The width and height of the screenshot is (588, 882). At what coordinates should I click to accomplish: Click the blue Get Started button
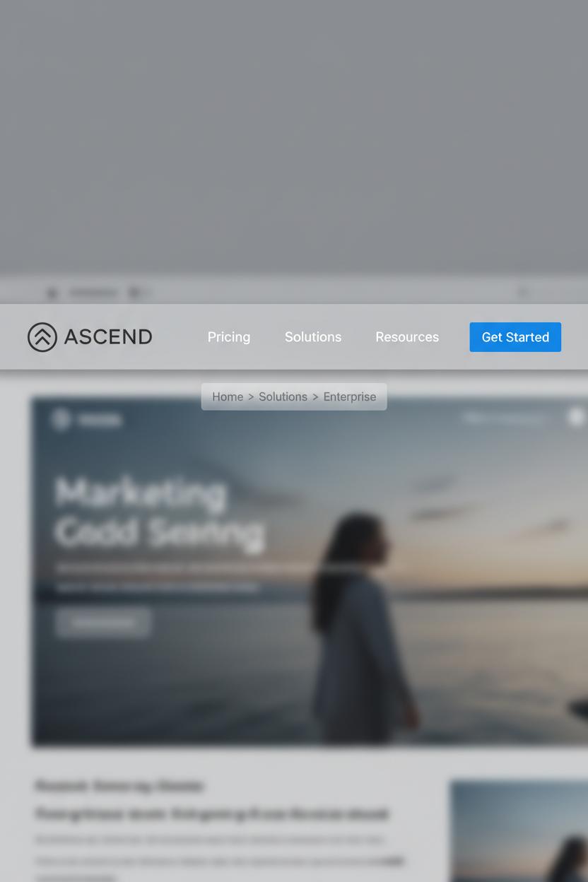(x=515, y=337)
